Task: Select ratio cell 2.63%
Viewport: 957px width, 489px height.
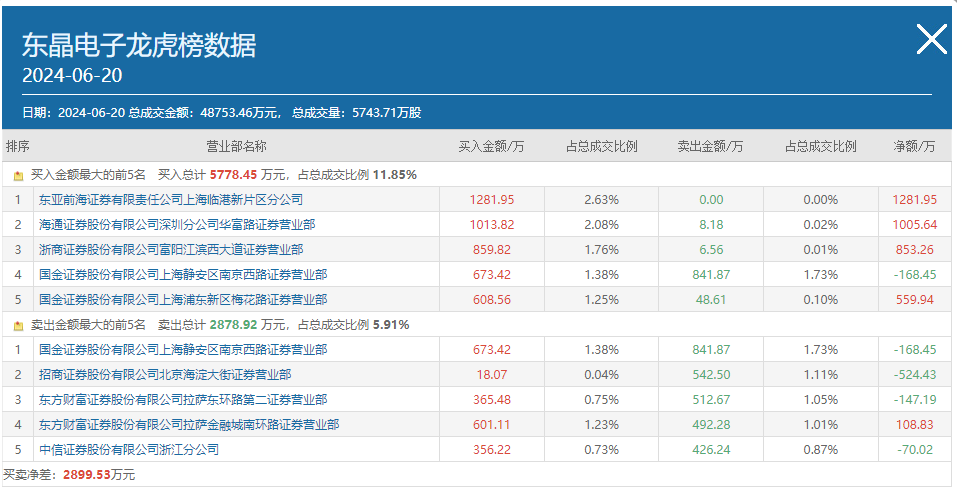Action: (601, 200)
